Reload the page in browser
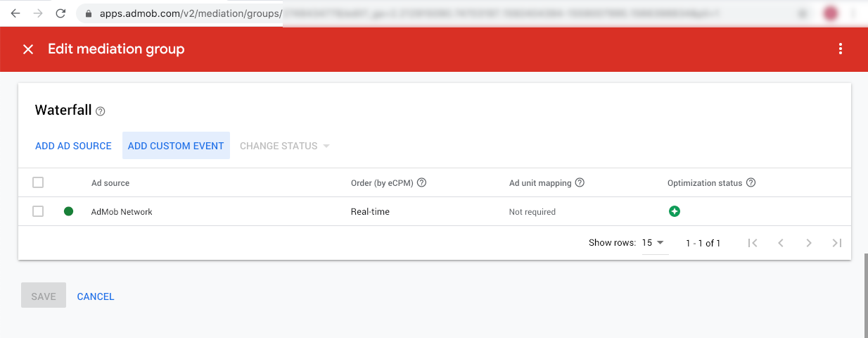 click(x=61, y=13)
